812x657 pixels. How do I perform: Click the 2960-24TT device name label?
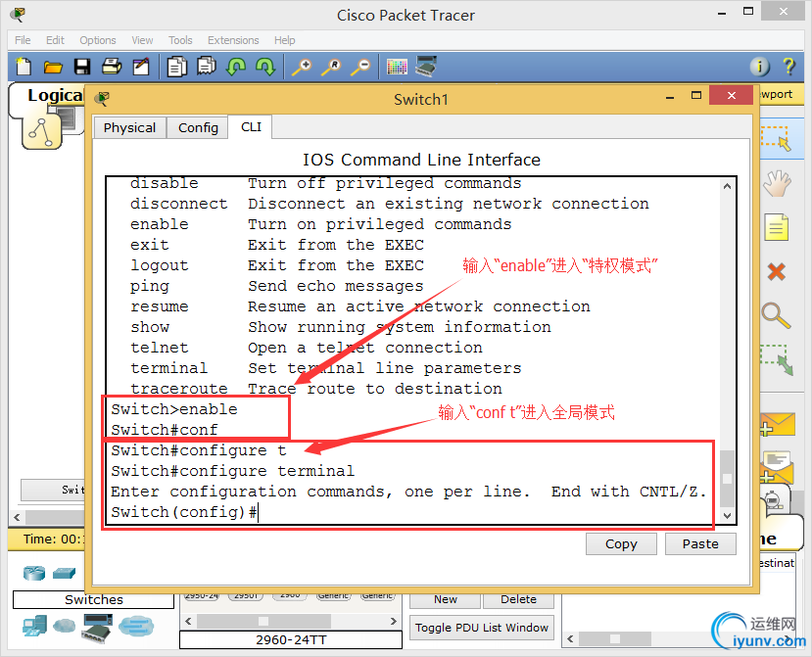tap(291, 640)
